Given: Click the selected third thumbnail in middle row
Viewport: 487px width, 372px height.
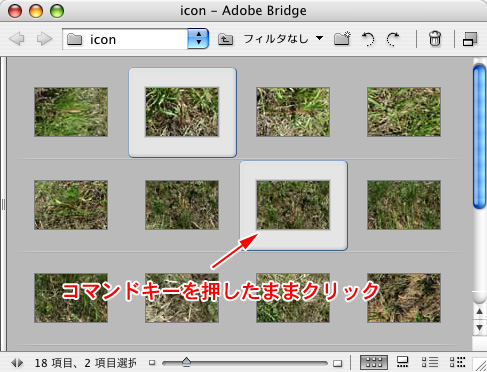Looking at the screenshot, I should coord(293,205).
